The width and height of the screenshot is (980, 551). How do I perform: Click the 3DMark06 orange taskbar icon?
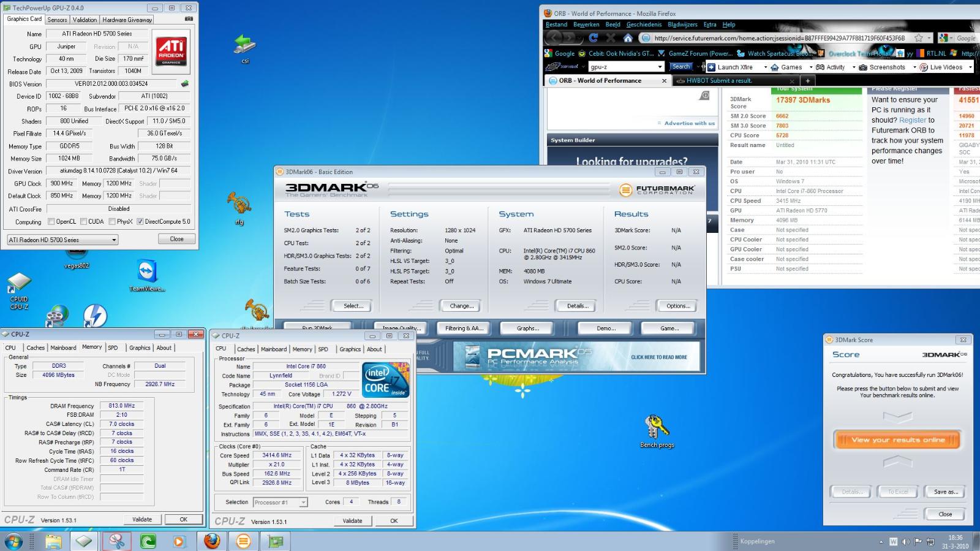(x=243, y=541)
